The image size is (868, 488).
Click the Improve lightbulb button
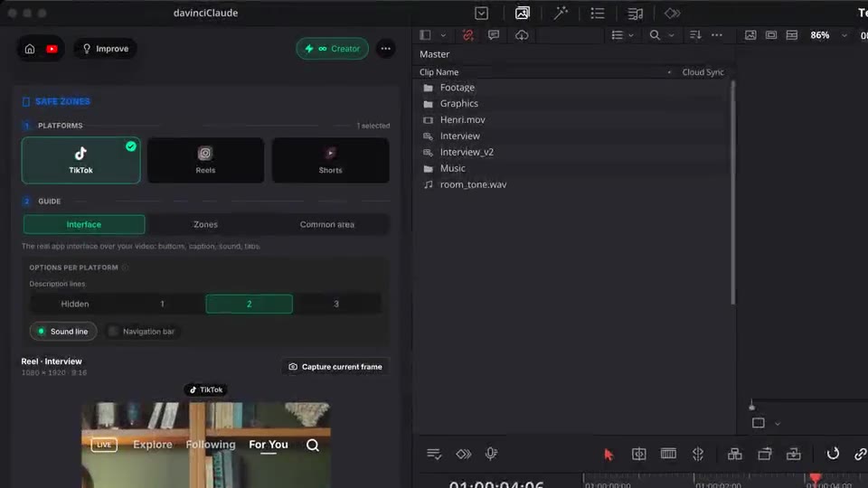(x=105, y=49)
